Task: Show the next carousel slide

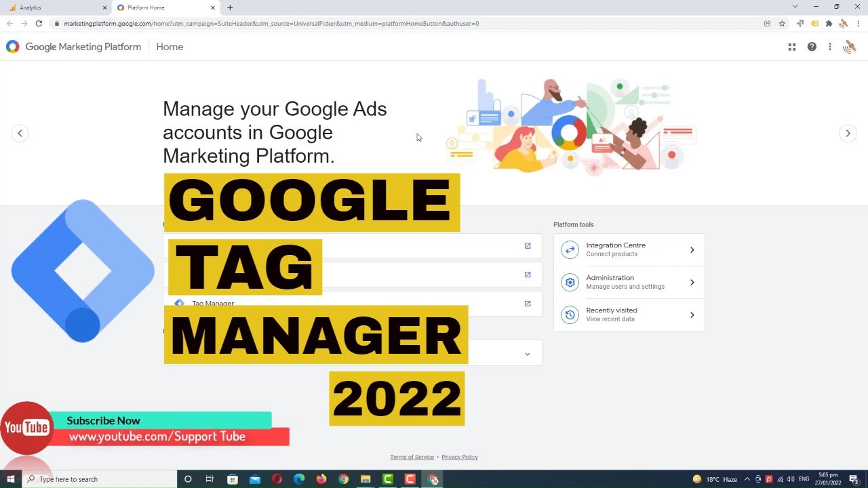Action: click(x=848, y=134)
